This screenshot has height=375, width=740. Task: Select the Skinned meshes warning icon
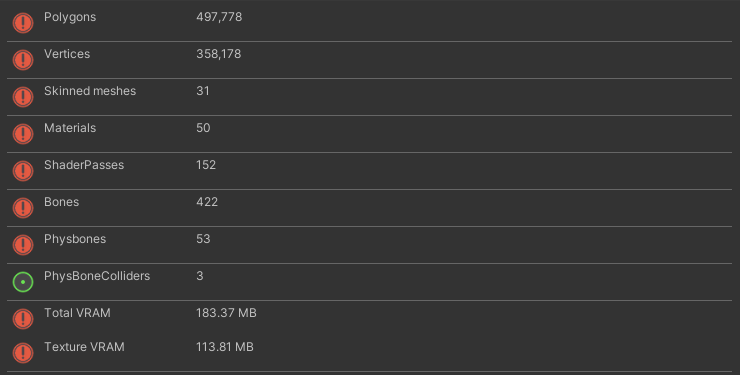[23, 97]
